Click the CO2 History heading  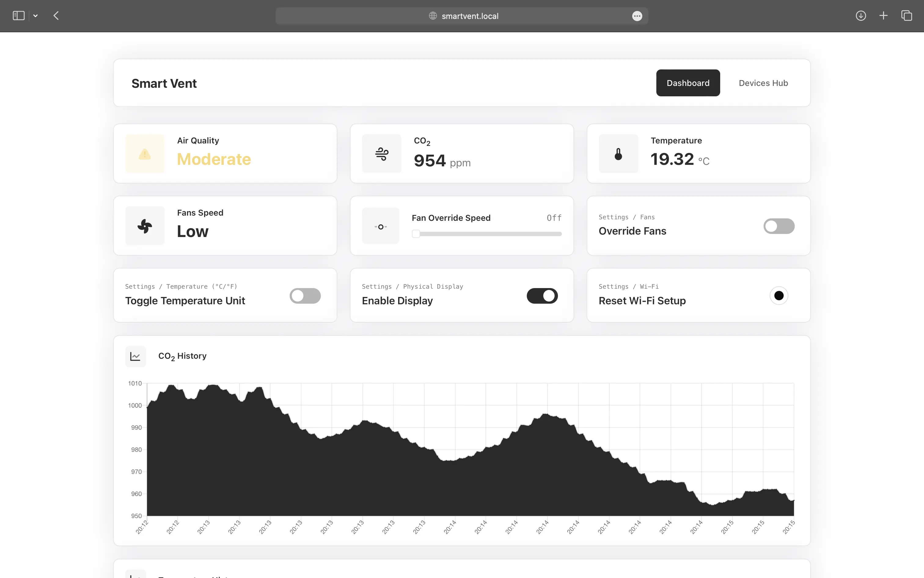click(x=182, y=356)
